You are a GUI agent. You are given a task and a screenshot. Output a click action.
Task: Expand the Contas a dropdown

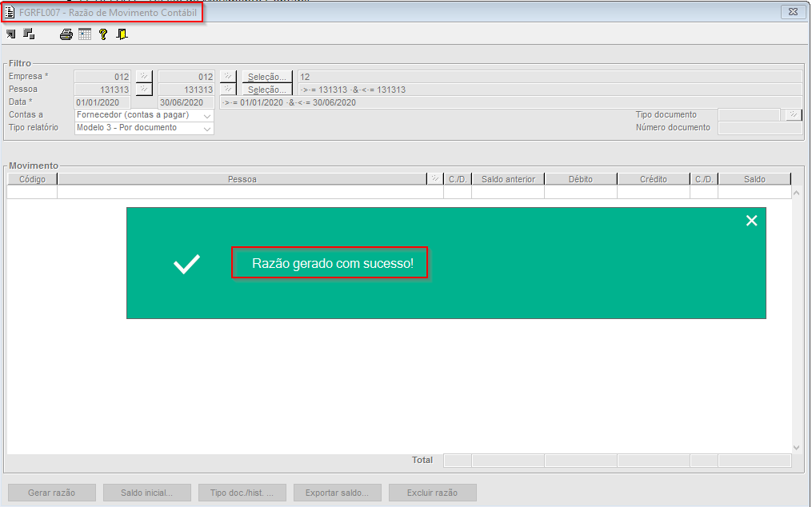click(207, 115)
